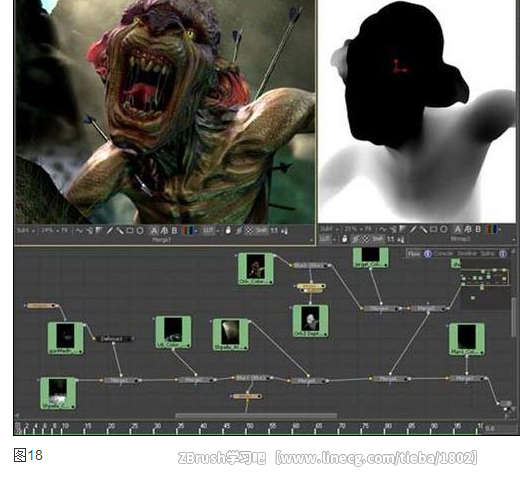Viewport: 520px width, 477px height.
Task: Switch left viewer to A buffer
Action: coord(154,231)
